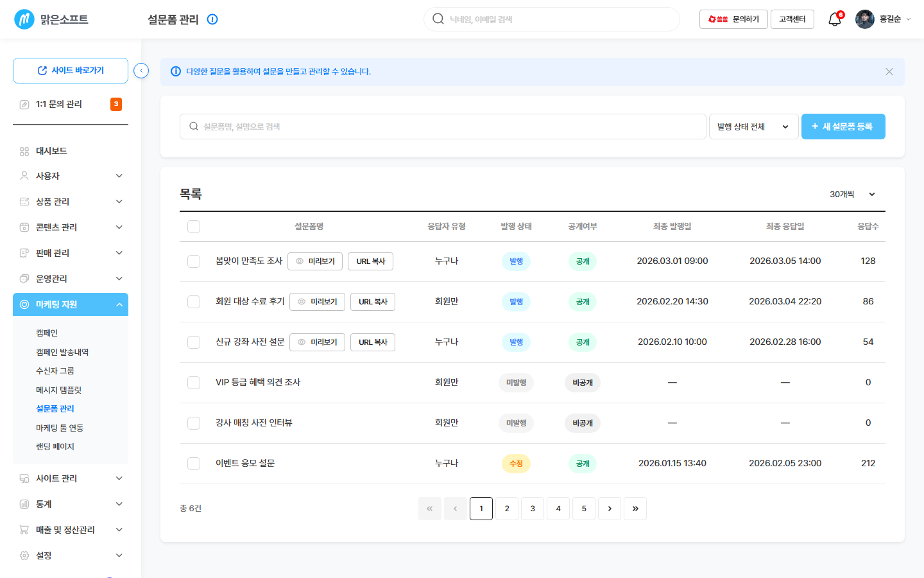
Task: Open the 메시지 템플릿 submenu item
Action: (x=58, y=390)
